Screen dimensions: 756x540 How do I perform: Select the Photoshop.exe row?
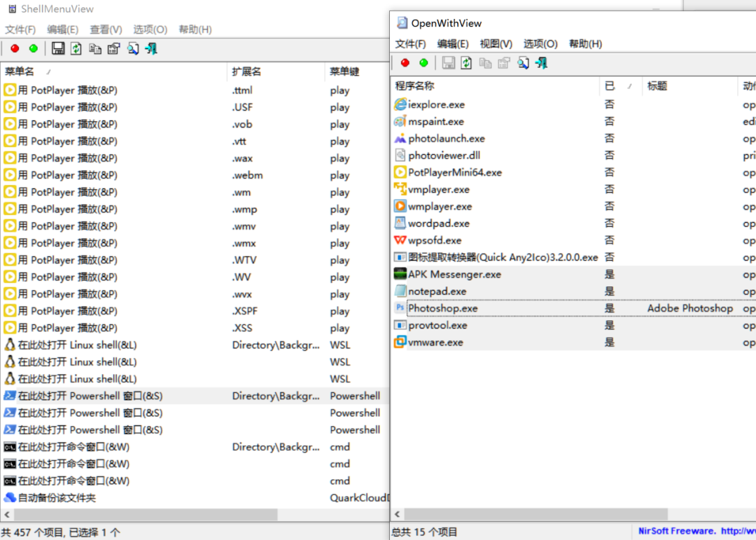(x=443, y=308)
